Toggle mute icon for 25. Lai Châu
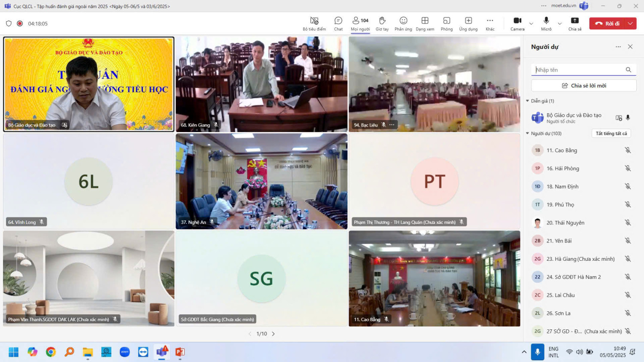This screenshot has height=362, width=644. click(x=628, y=295)
